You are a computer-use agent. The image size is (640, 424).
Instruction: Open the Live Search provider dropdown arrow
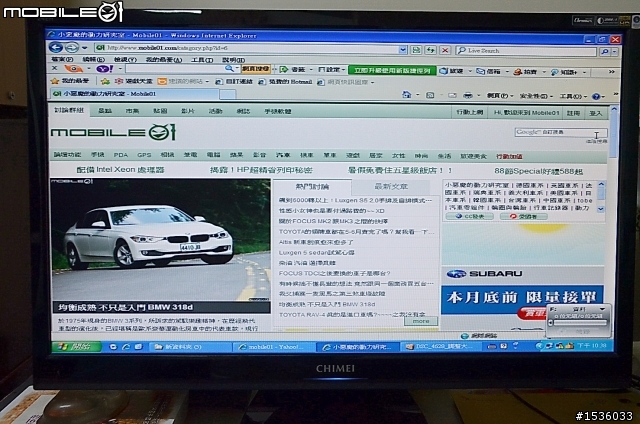(614, 52)
